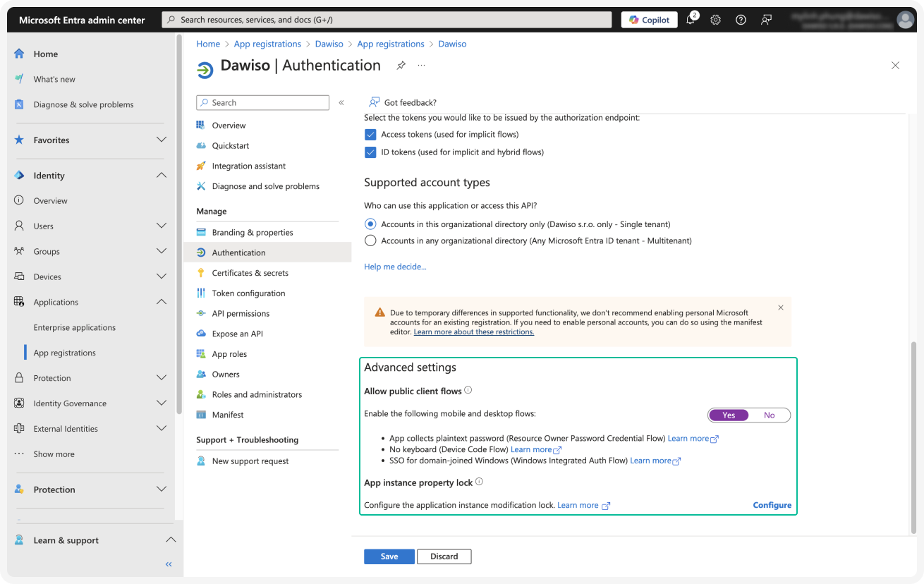Screen dimensions: 924x584
Task: Collapse the resource menu with double chevron
Action: (341, 102)
